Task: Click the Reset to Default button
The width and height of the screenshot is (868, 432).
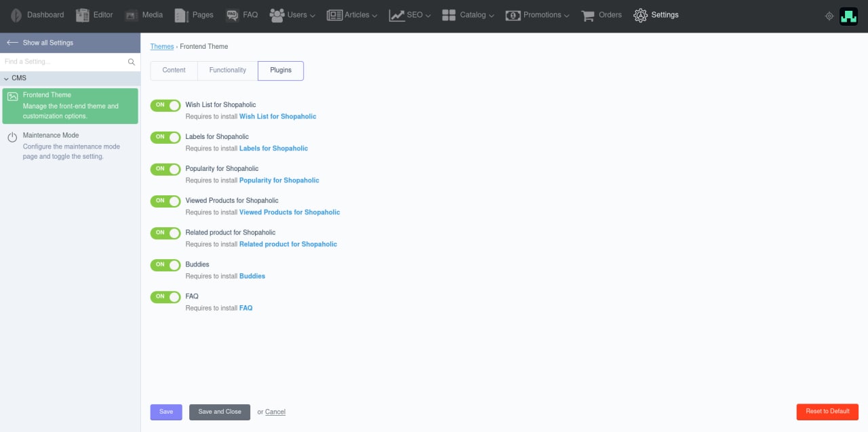Action: click(827, 412)
